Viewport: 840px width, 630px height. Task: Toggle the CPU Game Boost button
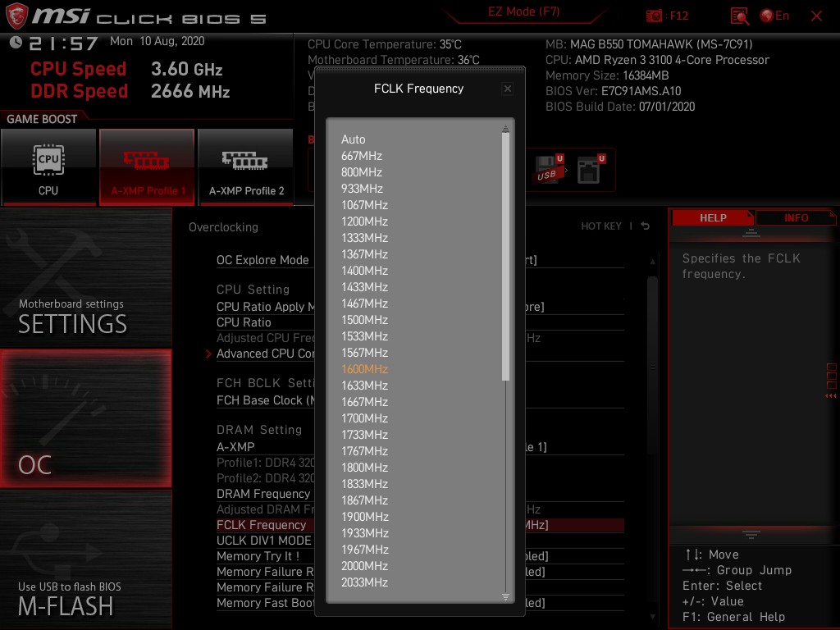[48, 167]
